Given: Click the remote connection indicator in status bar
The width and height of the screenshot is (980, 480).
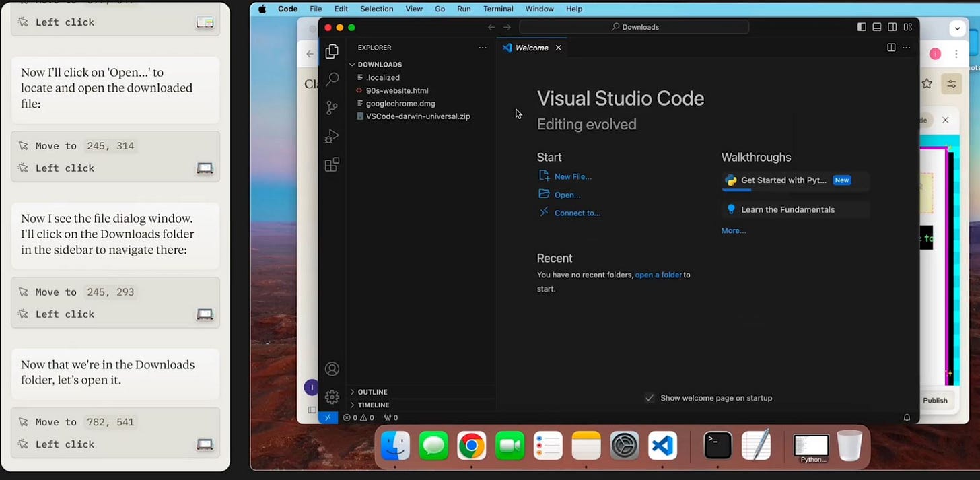Looking at the screenshot, I should click(x=328, y=417).
